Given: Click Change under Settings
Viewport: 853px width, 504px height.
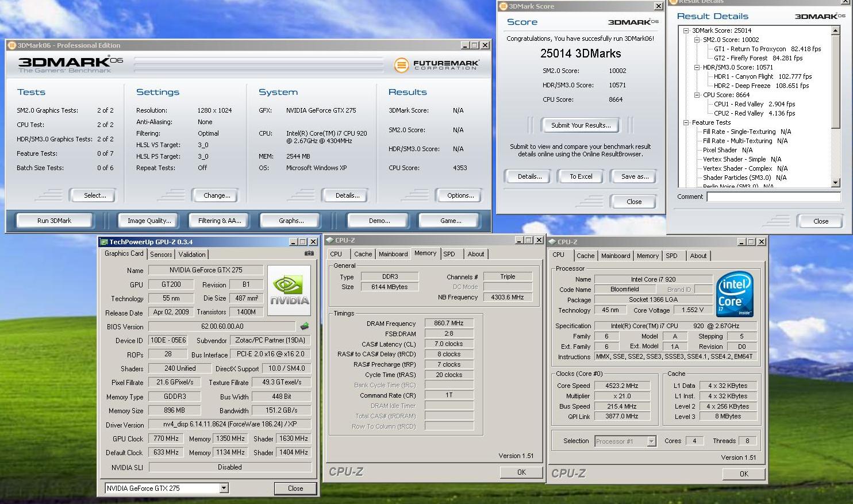Looking at the screenshot, I should 217,195.
